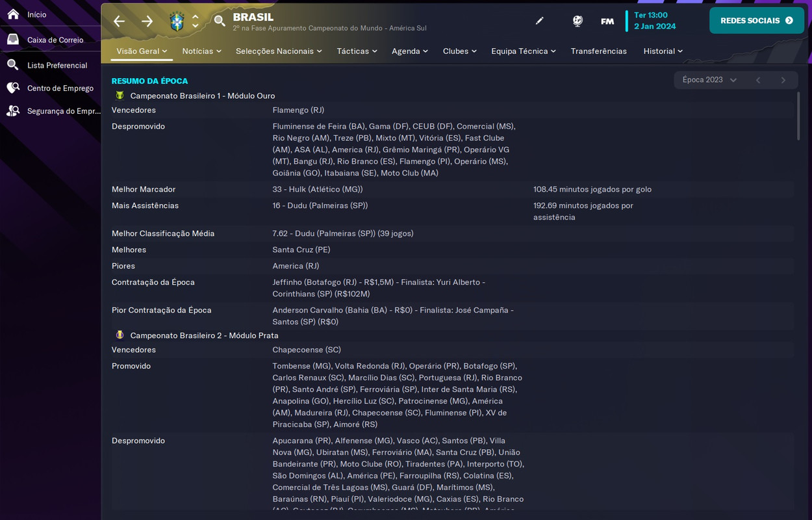This screenshot has width=812, height=520.
Task: Go to next season arrow
Action: (783, 80)
